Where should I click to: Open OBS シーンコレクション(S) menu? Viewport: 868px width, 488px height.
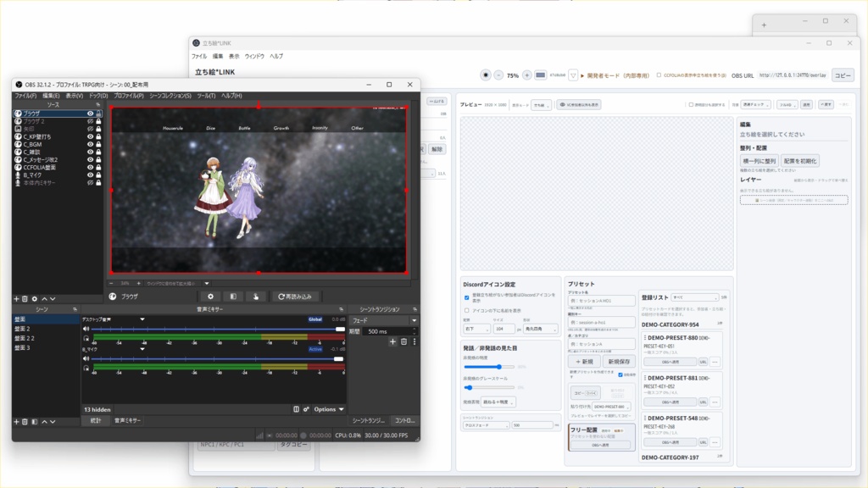[x=170, y=96]
